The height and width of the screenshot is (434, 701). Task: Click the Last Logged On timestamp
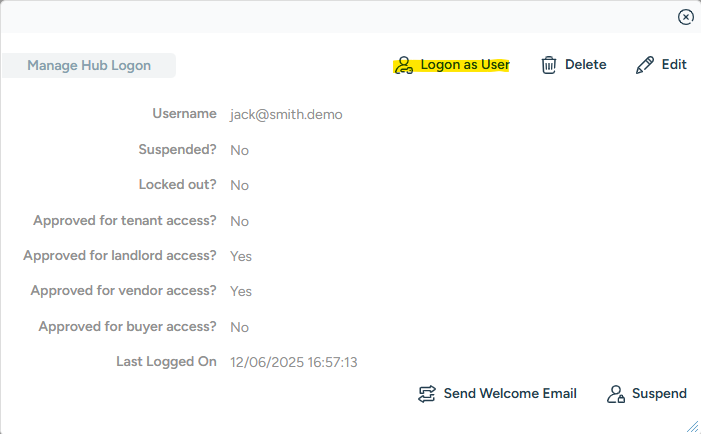pos(293,362)
